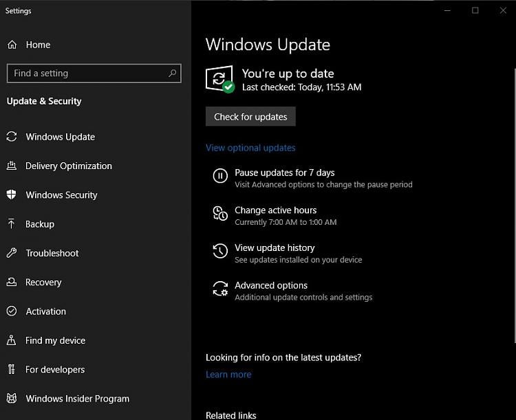This screenshot has height=420, width=516.
Task: Click the 'Related links' heading
Action: pos(230,415)
